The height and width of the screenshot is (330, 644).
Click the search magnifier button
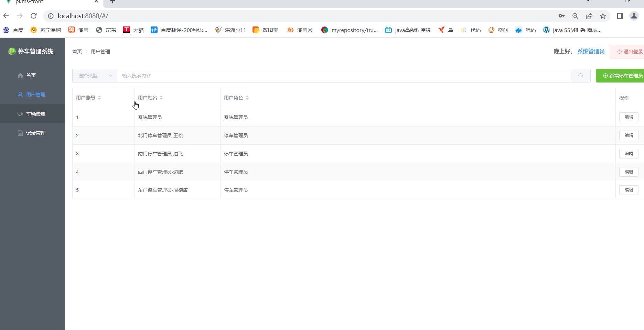tap(581, 76)
